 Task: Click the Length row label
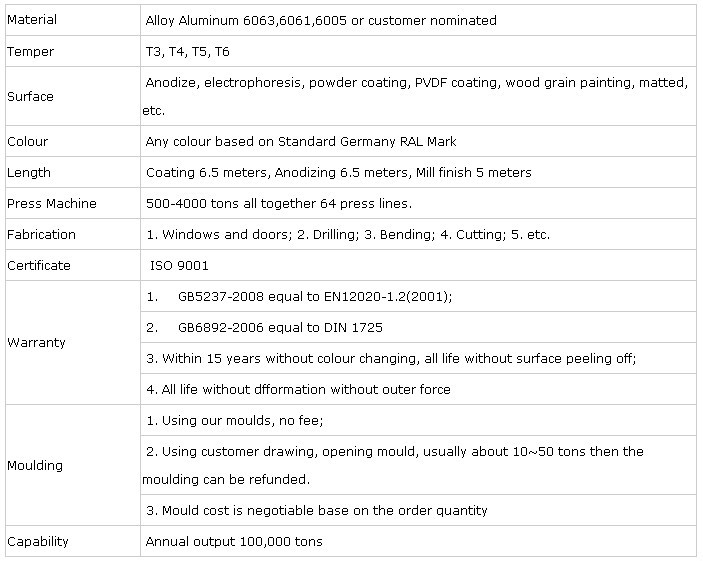(x=29, y=172)
